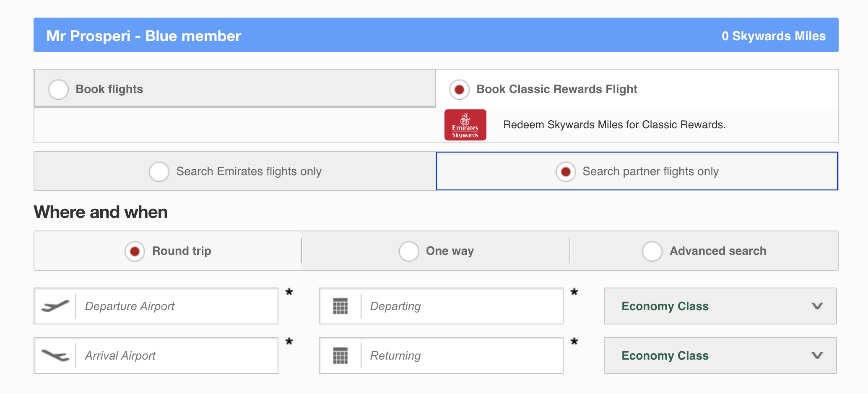Click the Where and when heading

click(x=101, y=212)
